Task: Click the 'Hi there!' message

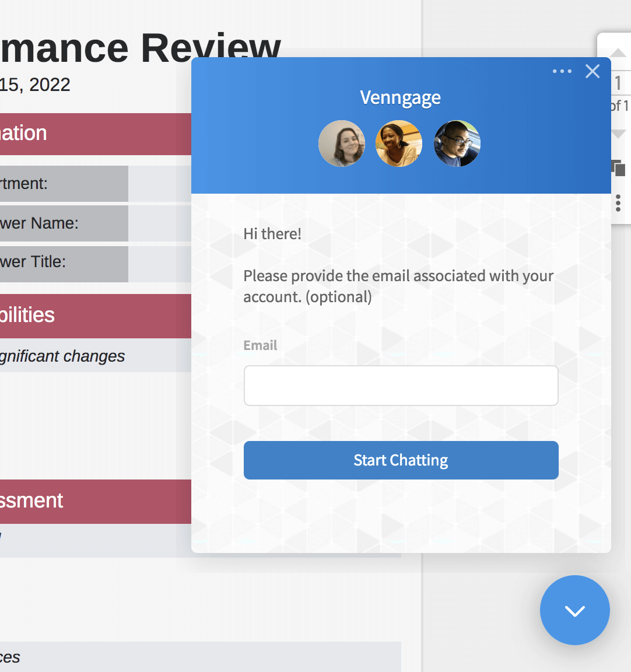Action: 272,233
